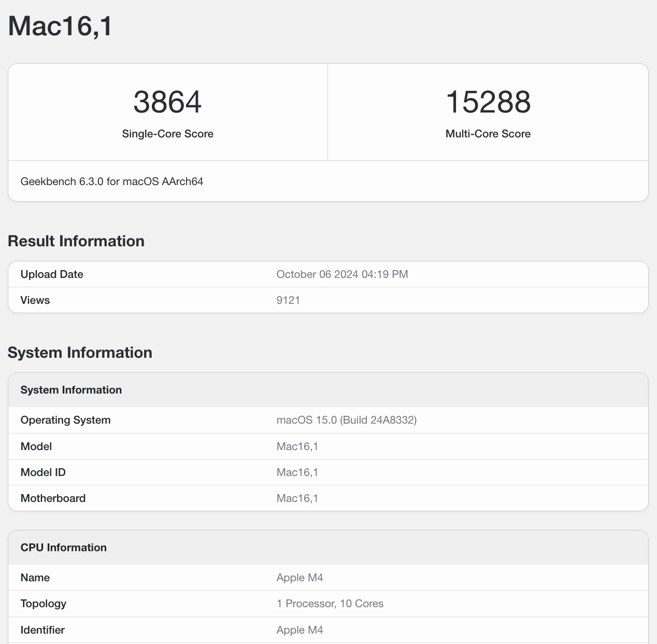Image resolution: width=657 pixels, height=644 pixels.
Task: Select the 1 Processor, 10 Cores value
Action: tap(330, 604)
